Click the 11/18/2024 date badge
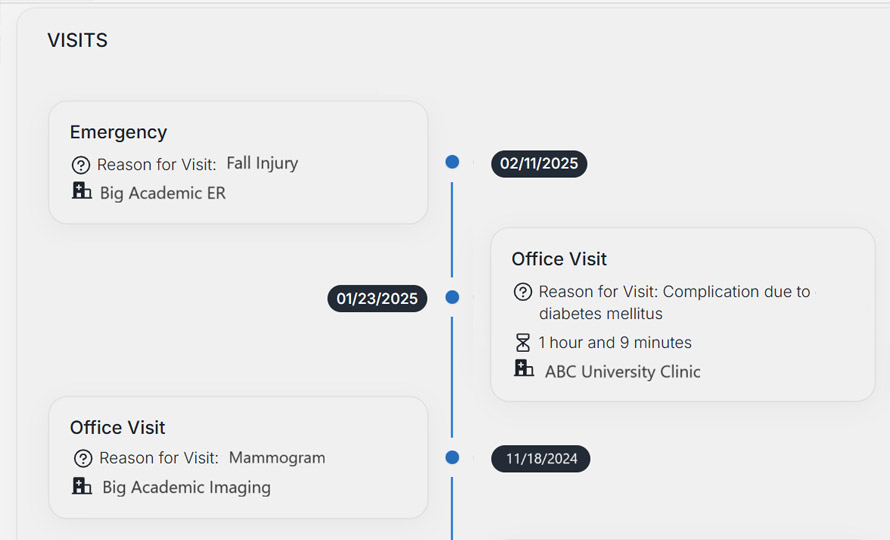 point(541,459)
